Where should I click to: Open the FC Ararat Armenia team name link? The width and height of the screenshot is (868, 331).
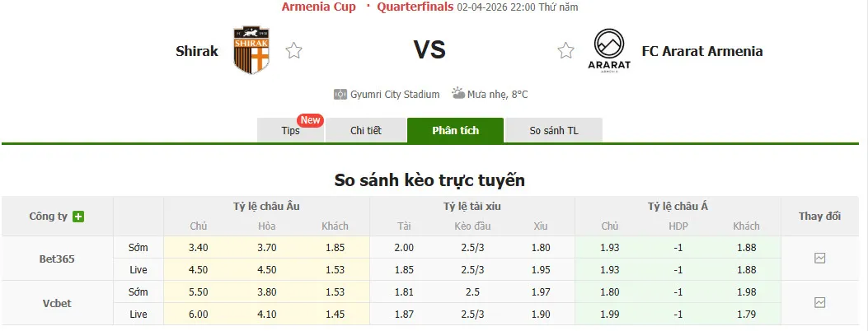pyautogui.click(x=702, y=51)
